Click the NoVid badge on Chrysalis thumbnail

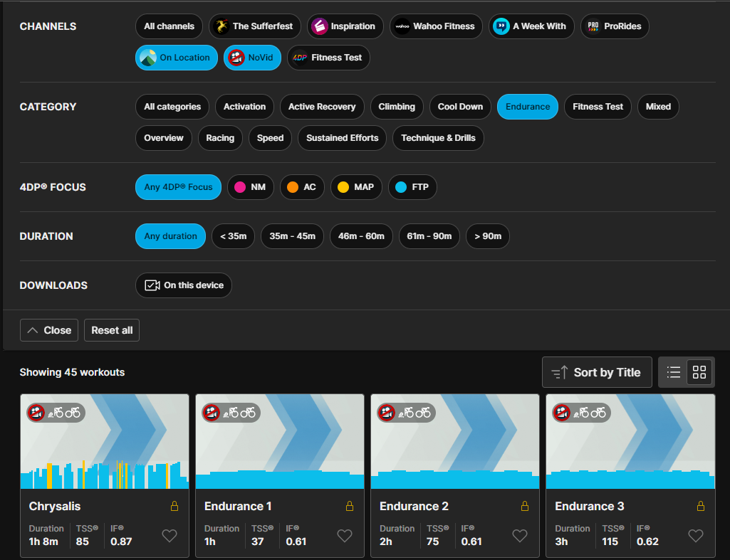coord(36,413)
